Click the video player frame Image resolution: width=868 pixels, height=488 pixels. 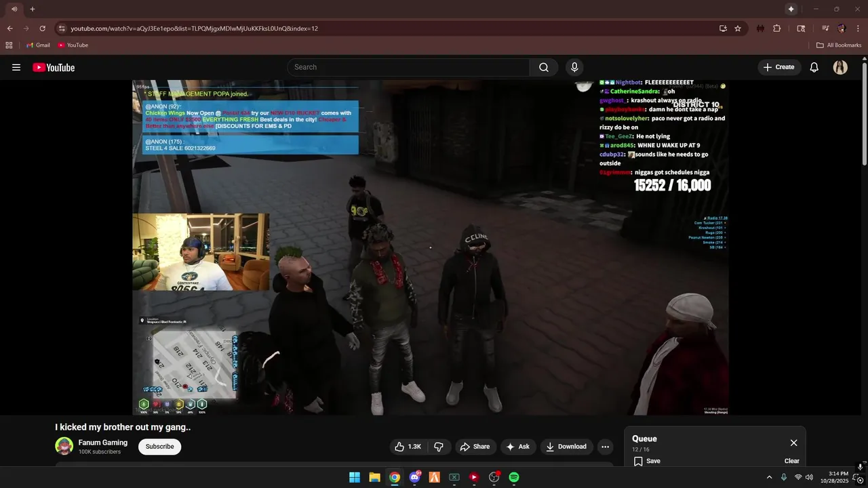click(431, 247)
